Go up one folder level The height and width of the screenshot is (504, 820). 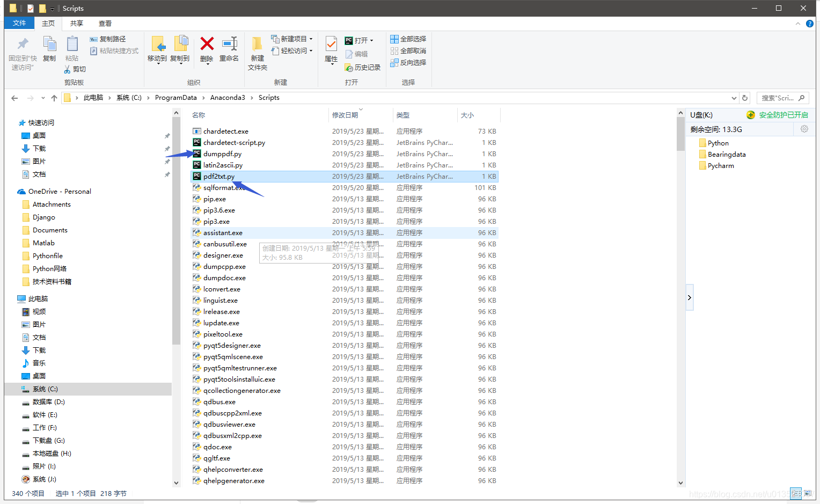(x=54, y=98)
